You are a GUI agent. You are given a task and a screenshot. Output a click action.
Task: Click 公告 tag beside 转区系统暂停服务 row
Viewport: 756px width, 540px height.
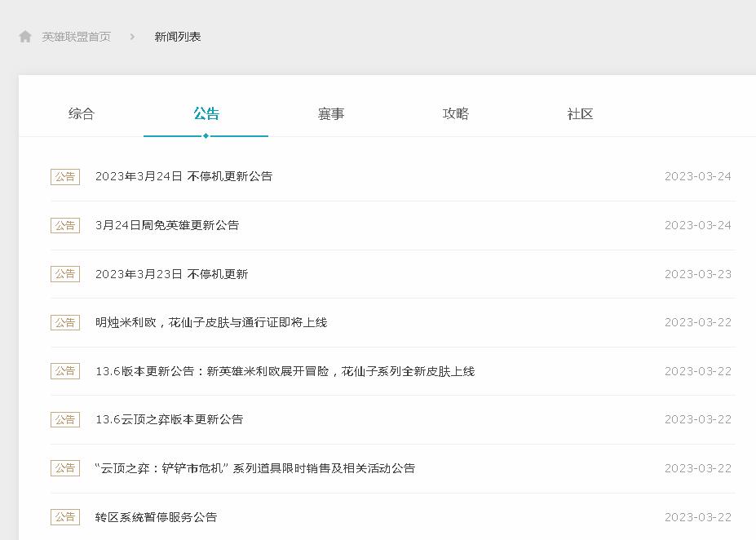pyautogui.click(x=65, y=517)
